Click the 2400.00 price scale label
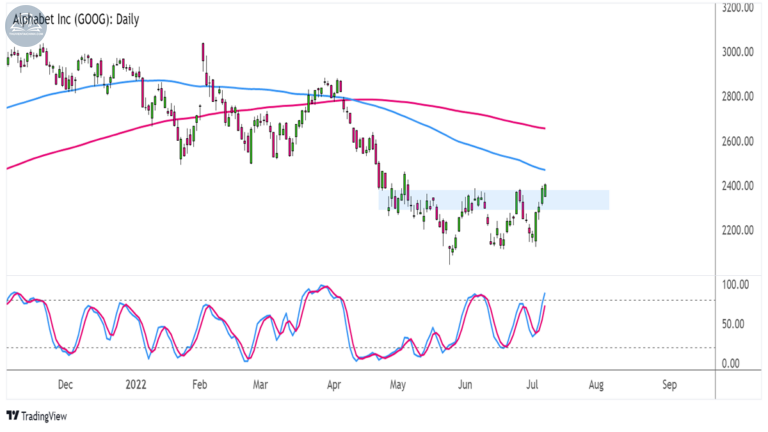The height and width of the screenshot is (432, 768). tap(737, 186)
